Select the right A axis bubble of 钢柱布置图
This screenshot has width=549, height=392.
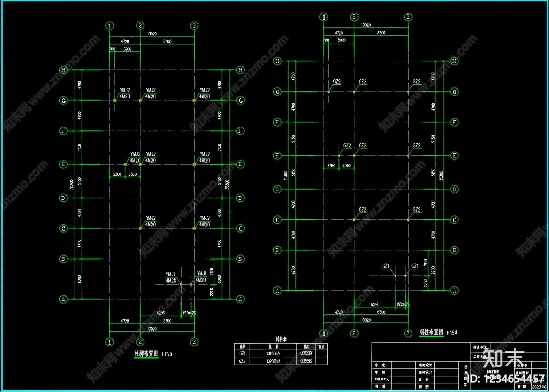(454, 291)
